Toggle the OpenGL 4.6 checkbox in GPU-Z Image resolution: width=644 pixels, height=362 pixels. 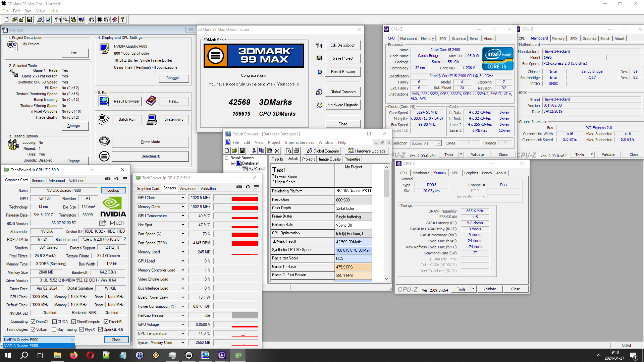101,329
